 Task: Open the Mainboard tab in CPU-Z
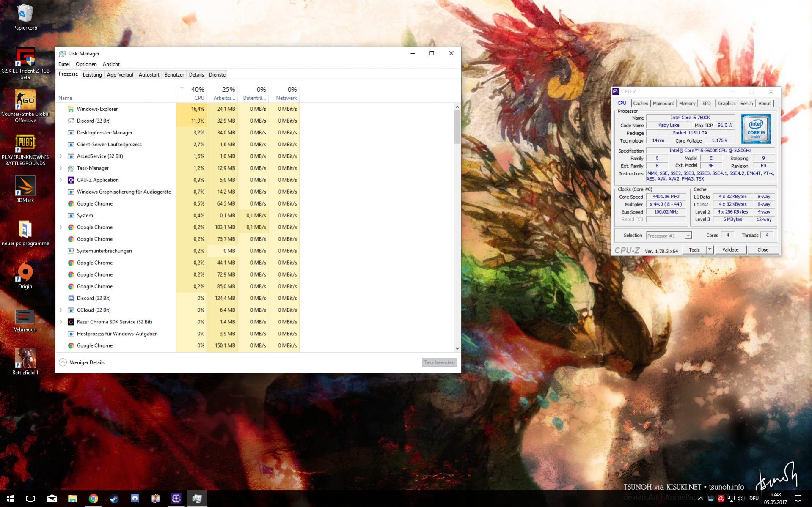663,104
